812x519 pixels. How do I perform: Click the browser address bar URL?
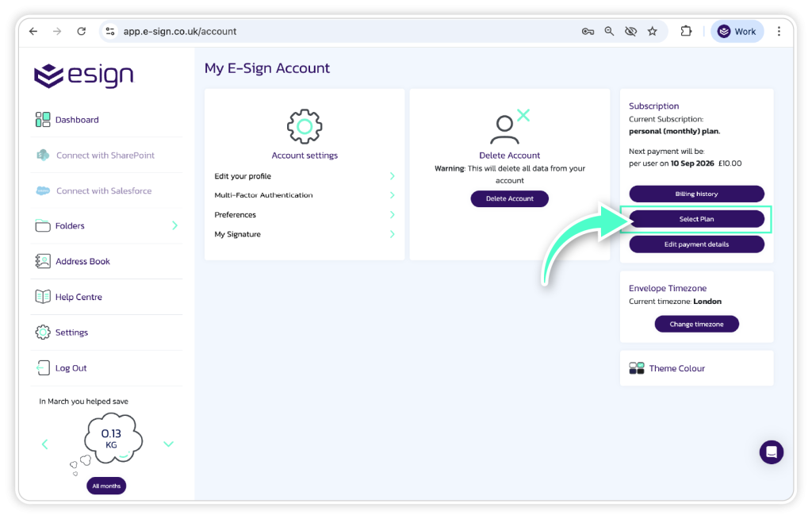click(180, 32)
